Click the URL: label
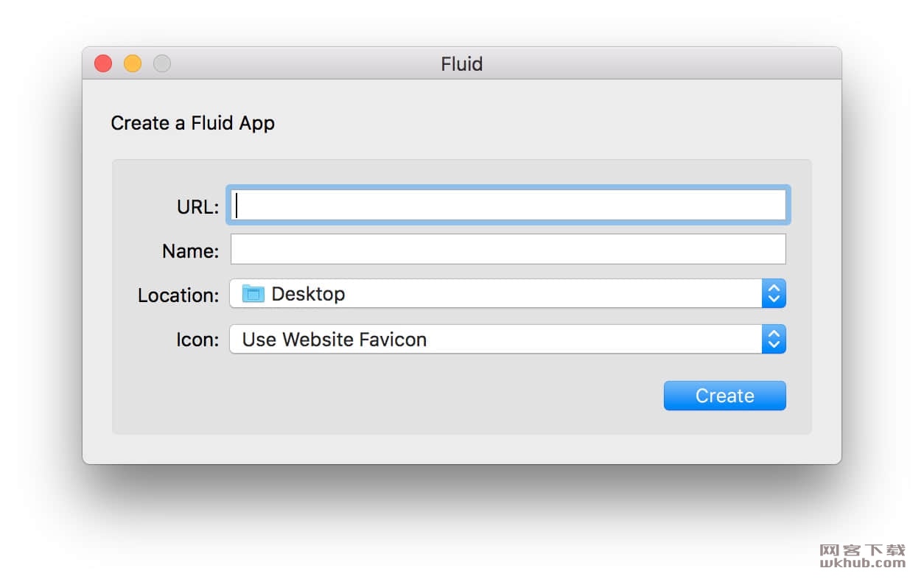 197,207
